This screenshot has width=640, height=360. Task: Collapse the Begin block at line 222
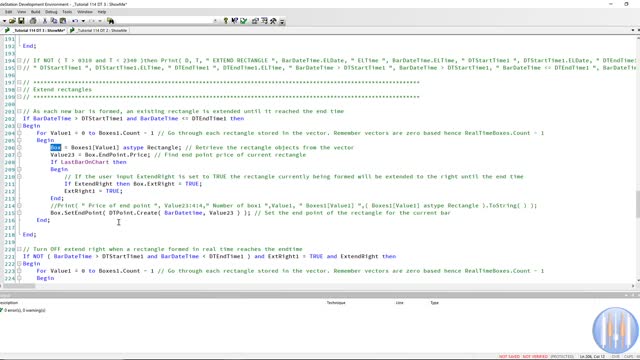[19, 263]
